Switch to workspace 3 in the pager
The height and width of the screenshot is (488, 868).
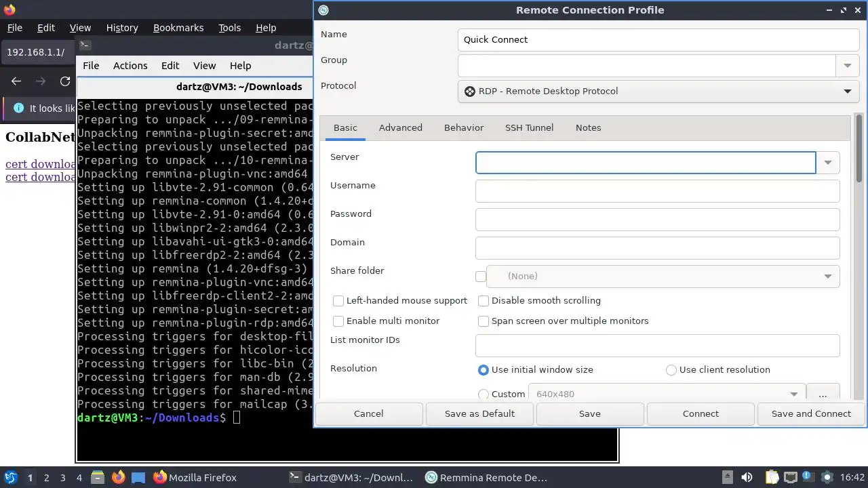62,477
